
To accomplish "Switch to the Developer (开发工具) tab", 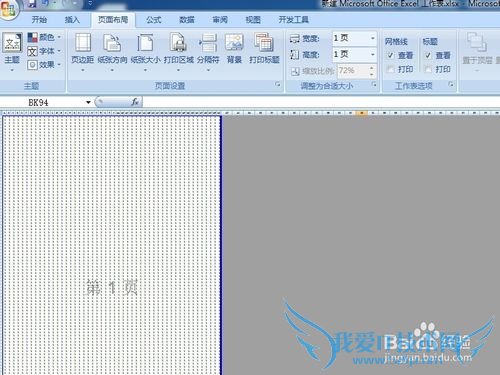I will [294, 20].
